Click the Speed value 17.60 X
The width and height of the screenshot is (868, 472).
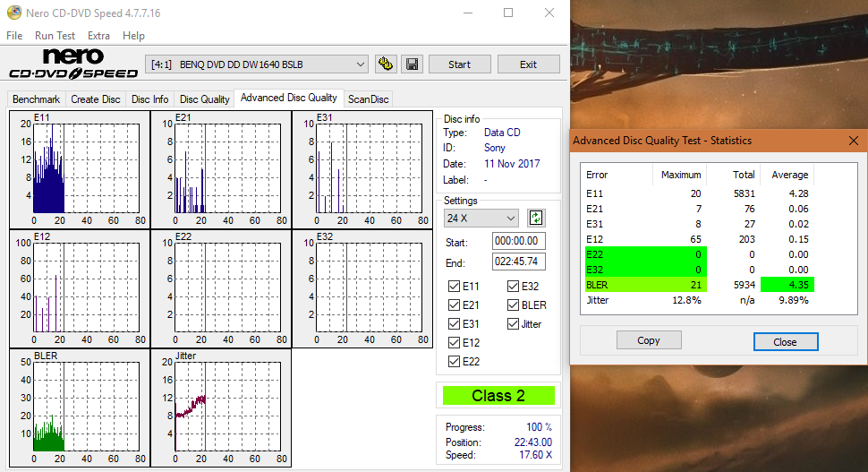coord(535,455)
